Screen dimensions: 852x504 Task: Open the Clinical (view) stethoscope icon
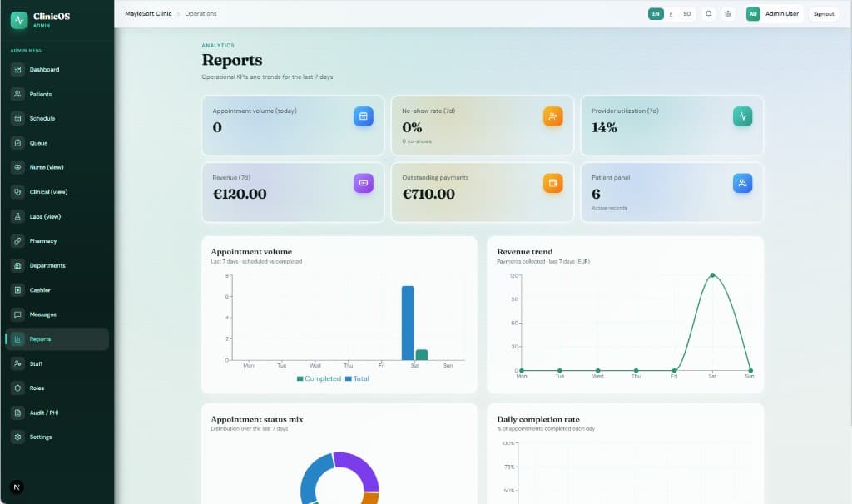coord(17,192)
